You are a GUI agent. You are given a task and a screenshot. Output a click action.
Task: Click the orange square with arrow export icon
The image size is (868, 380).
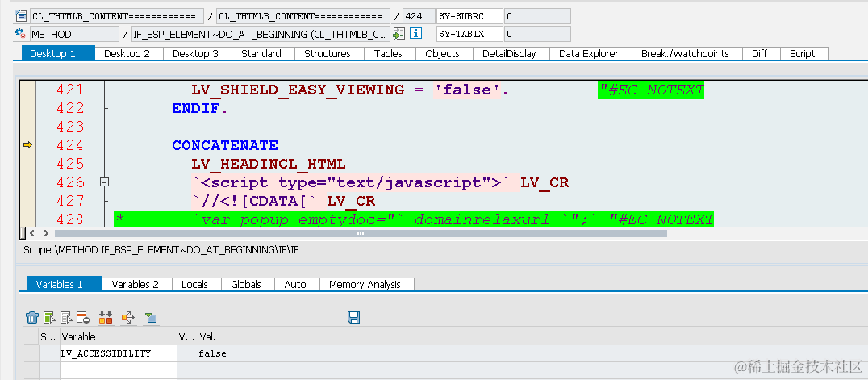click(128, 317)
